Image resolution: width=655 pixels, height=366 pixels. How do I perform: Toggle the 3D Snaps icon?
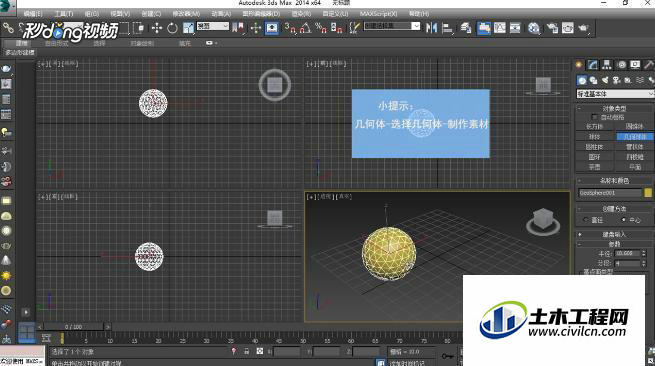click(289, 28)
